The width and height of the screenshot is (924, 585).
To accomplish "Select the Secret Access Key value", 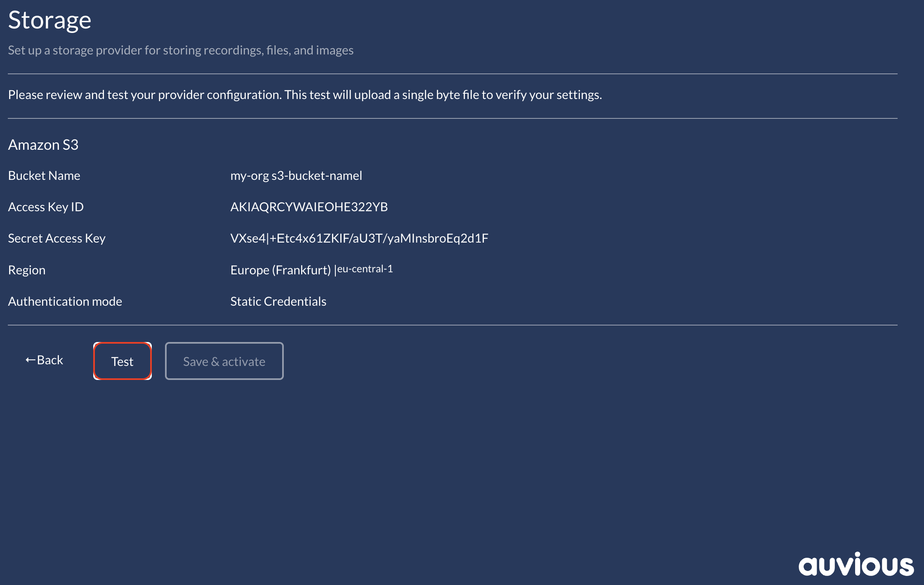I will pyautogui.click(x=359, y=238).
